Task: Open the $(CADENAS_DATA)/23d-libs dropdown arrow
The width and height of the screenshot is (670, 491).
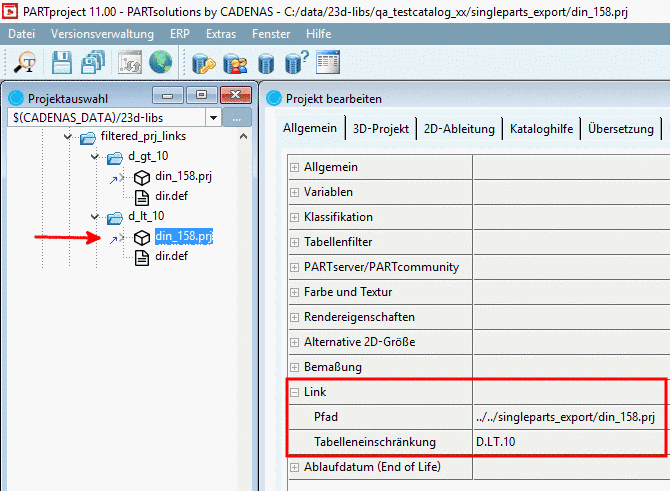Action: pyautogui.click(x=213, y=118)
